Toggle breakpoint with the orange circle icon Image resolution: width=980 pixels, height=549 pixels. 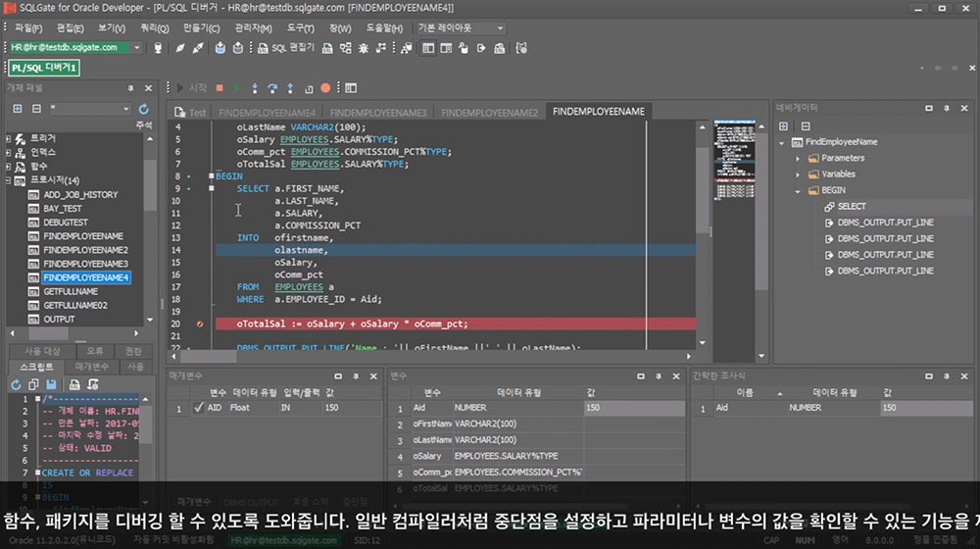point(325,88)
